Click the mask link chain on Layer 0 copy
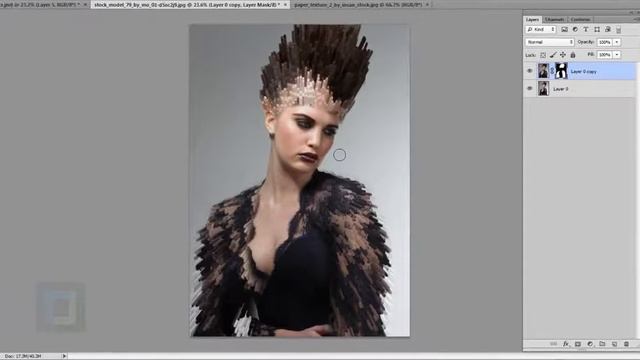640x360 pixels. 552,71
